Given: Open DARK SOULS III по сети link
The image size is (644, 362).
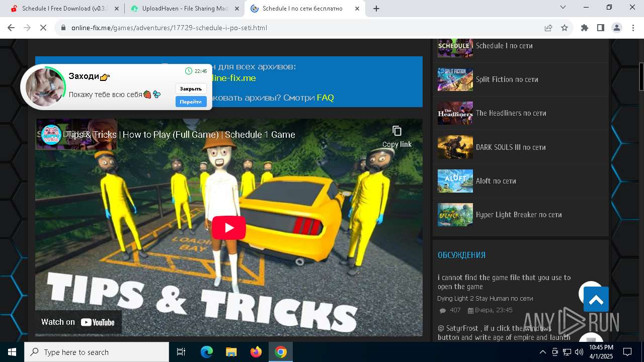Looking at the screenshot, I should pos(511,147).
